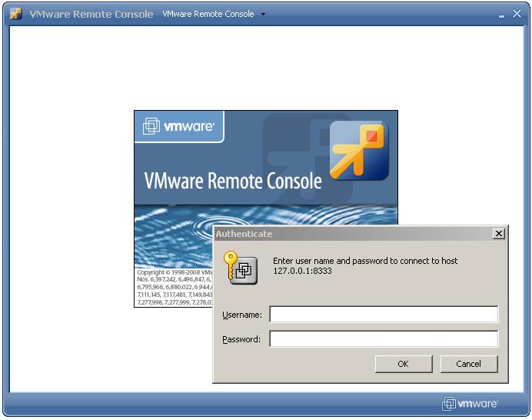Dismiss the dialog with Cancel button
This screenshot has height=420, width=532.
point(468,364)
